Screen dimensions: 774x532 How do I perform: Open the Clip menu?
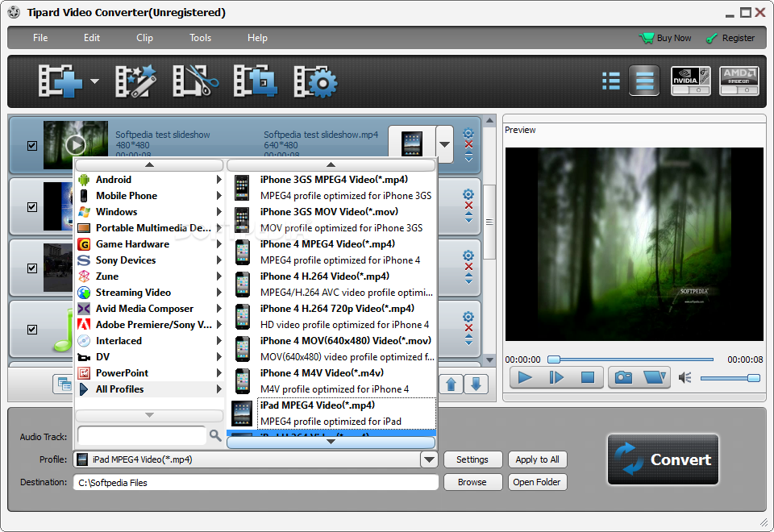[144, 38]
